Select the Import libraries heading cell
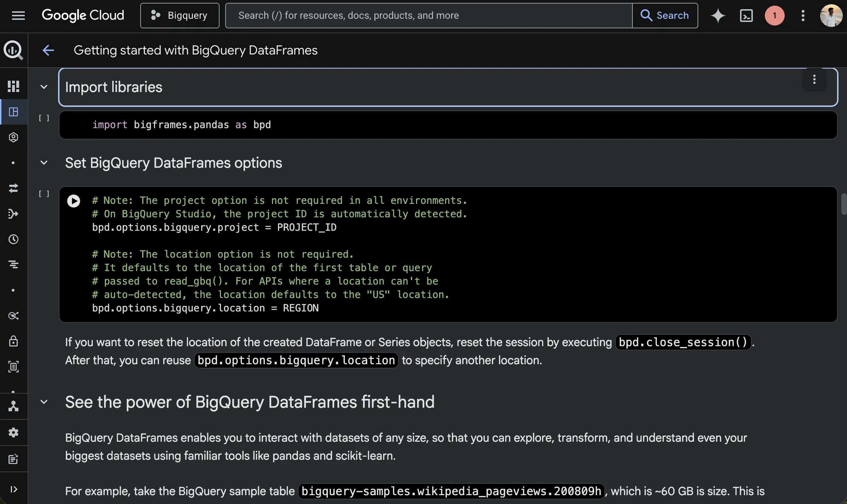The height and width of the screenshot is (504, 847). pyautogui.click(x=448, y=87)
